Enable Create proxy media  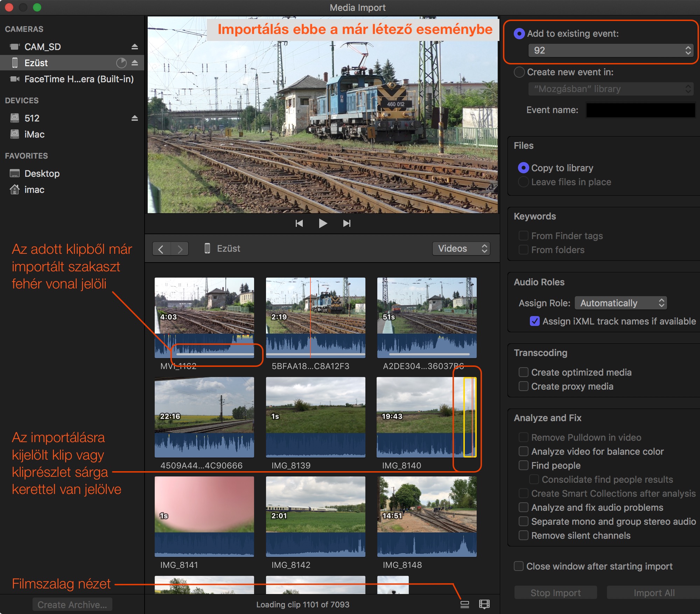pos(524,386)
